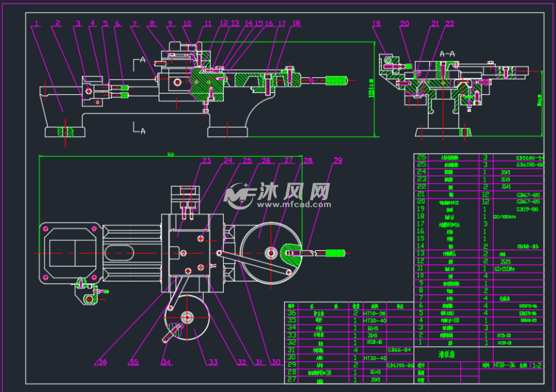This screenshot has height=392, width=556.
Task: Select quantity 12 in parts list row 20
Action: (x=485, y=201)
